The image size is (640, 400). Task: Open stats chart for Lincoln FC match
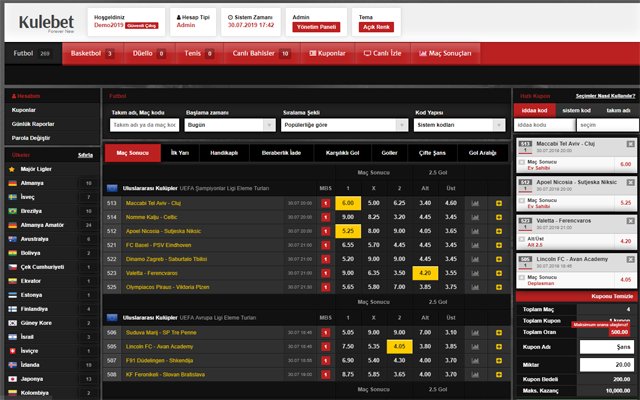pos(474,346)
